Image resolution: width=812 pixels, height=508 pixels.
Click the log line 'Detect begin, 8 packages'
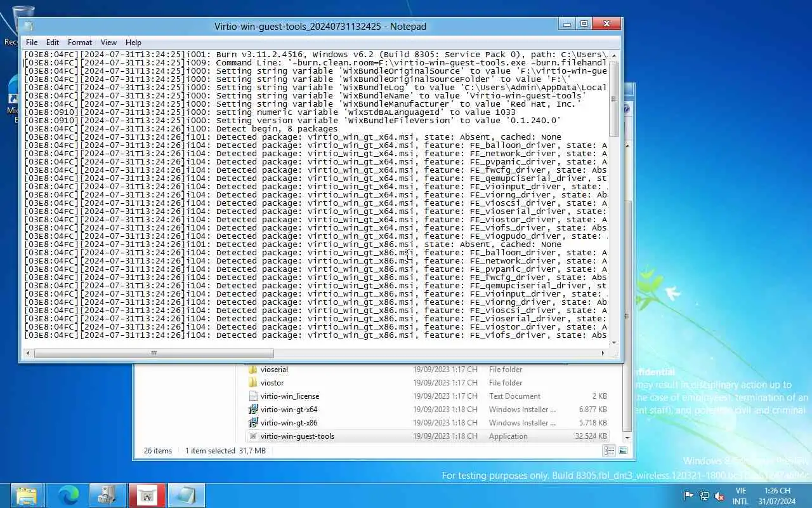[181, 129]
